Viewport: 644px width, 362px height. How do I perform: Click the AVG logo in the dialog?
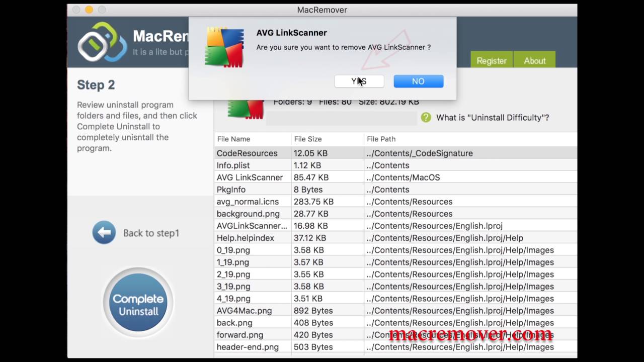coord(224,47)
